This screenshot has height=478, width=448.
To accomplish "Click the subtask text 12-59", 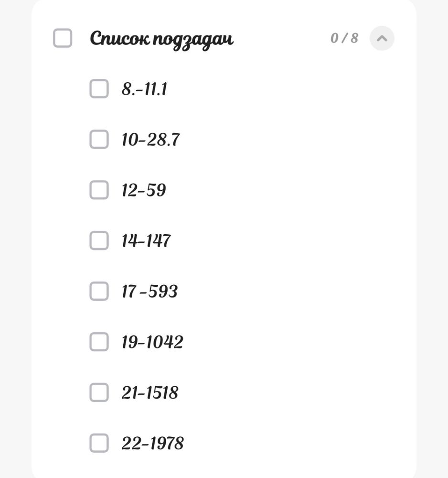I will 143,190.
